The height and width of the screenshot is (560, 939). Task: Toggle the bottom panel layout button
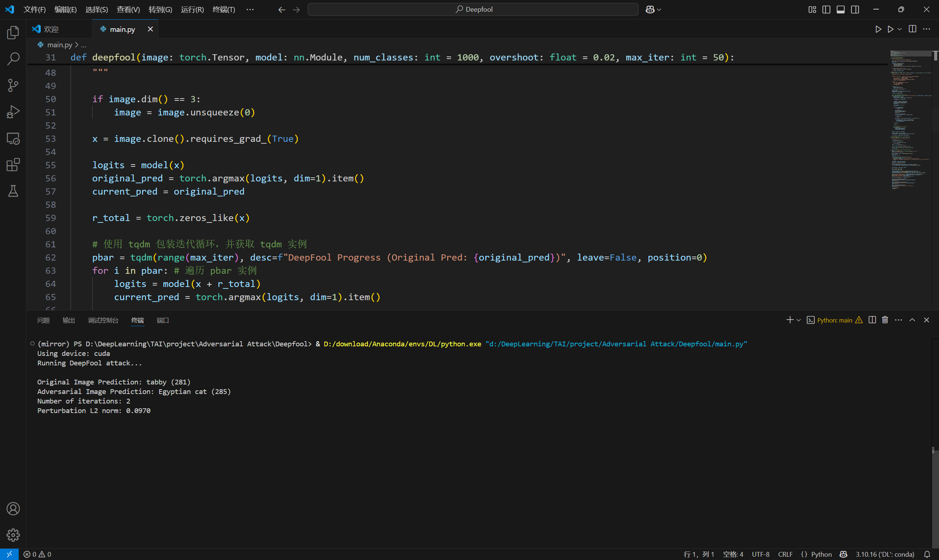[840, 10]
